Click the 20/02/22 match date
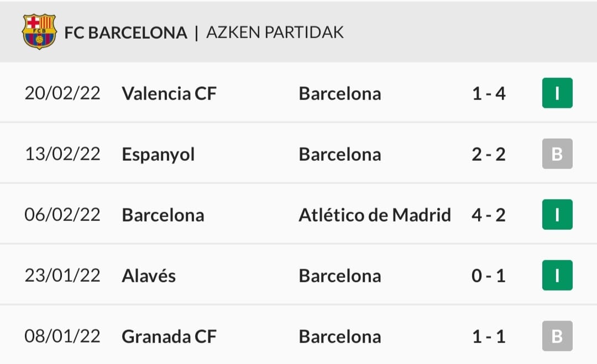Viewport: 597px width, 364px height. coord(62,93)
